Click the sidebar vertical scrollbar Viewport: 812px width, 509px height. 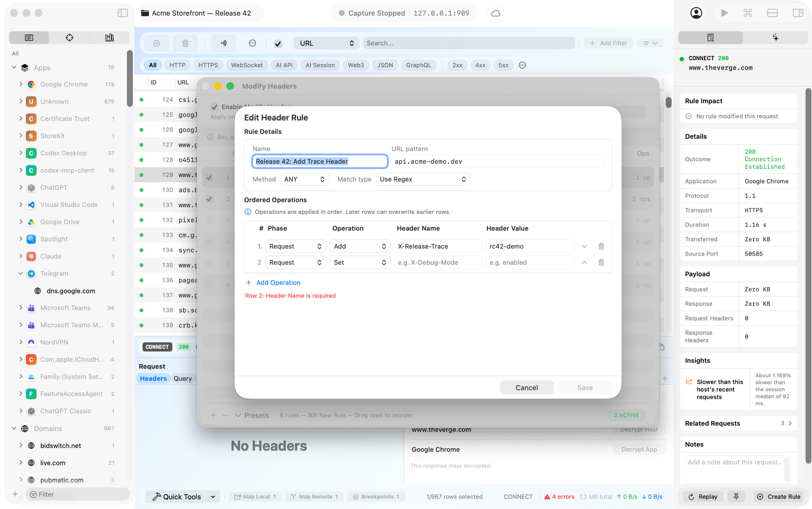(x=129, y=79)
